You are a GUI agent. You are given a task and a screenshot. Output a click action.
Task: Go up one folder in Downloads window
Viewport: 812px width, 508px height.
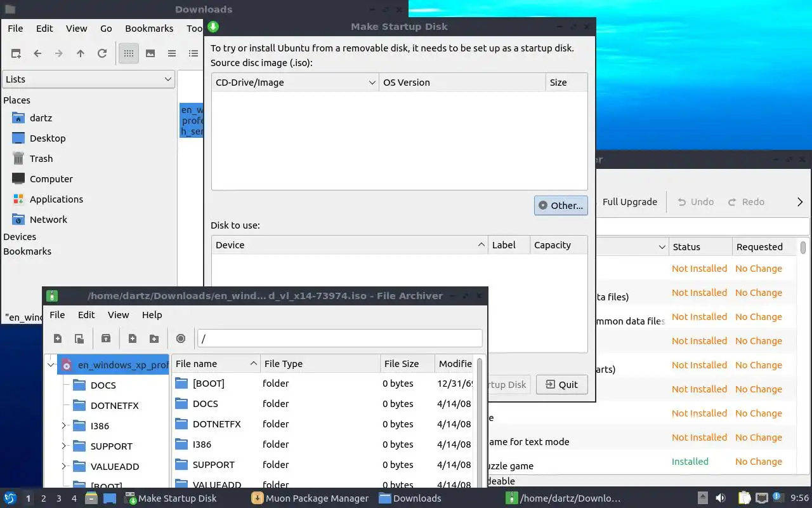(81, 53)
